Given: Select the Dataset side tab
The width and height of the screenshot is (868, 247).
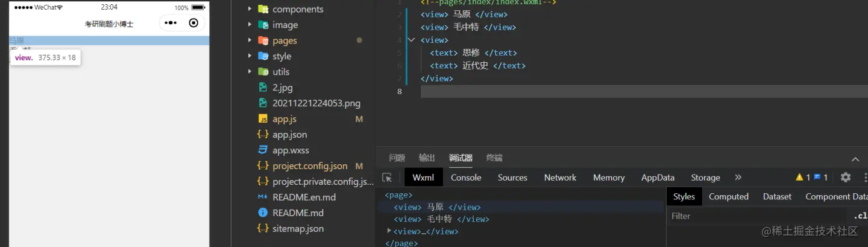Looking at the screenshot, I should pos(777,196).
